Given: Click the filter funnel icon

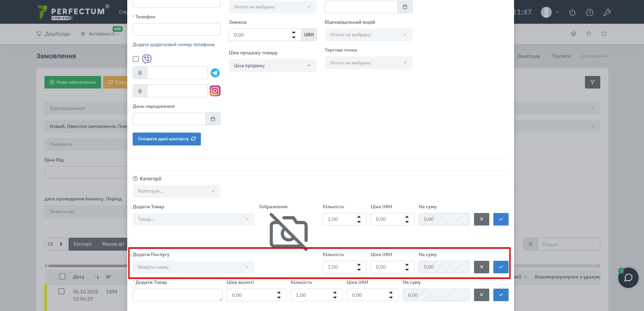Looking at the screenshot, I should 592,82.
